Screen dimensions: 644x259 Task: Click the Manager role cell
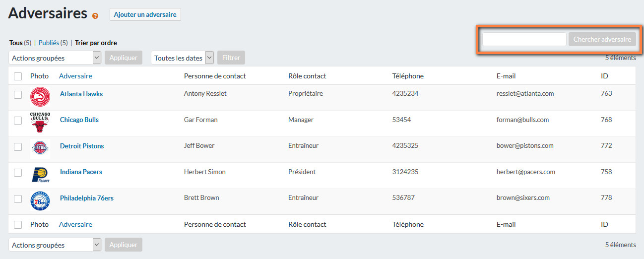coord(301,120)
